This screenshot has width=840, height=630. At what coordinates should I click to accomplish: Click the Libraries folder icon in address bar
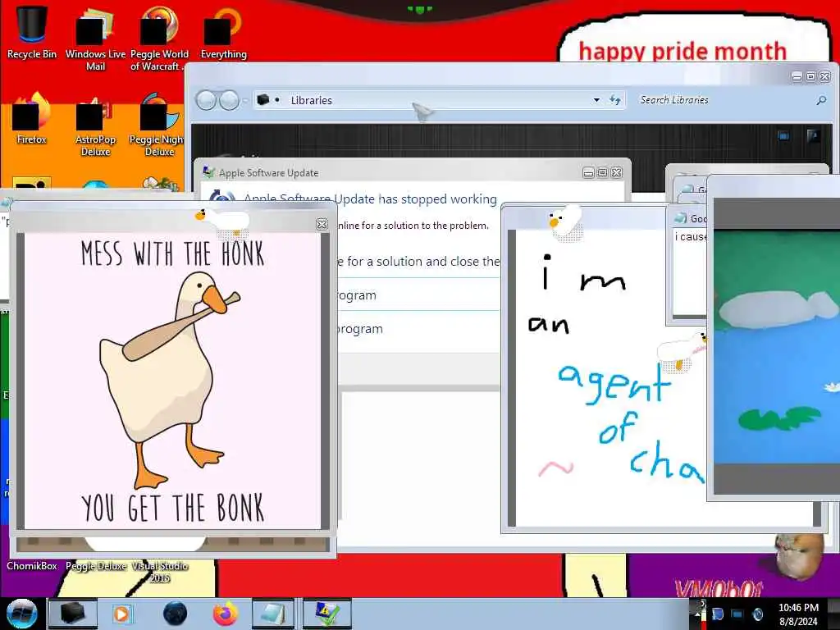coord(262,99)
